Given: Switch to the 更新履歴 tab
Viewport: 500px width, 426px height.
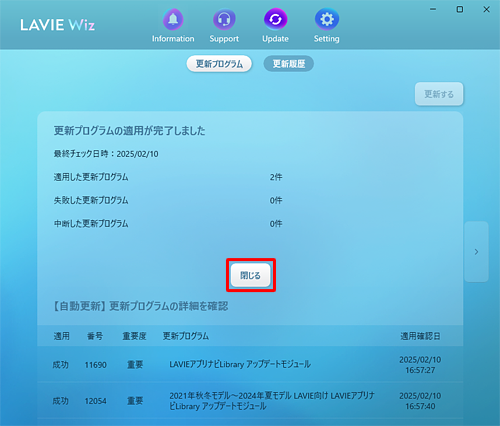Looking at the screenshot, I should [289, 64].
